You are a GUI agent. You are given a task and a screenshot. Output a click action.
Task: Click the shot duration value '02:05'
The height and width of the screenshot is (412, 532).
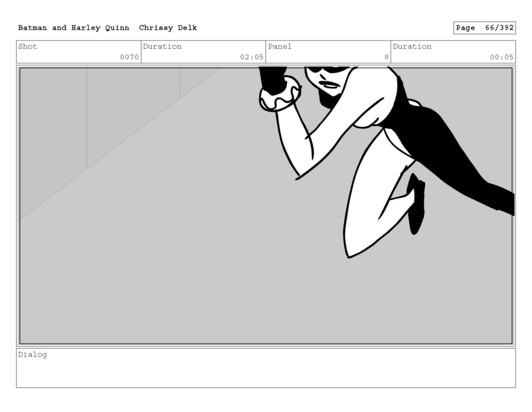(252, 57)
